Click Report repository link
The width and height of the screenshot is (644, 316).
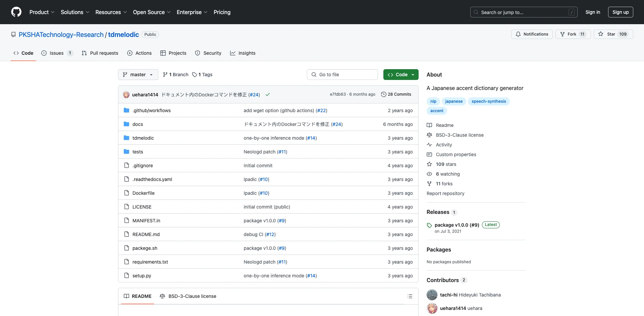click(445, 193)
